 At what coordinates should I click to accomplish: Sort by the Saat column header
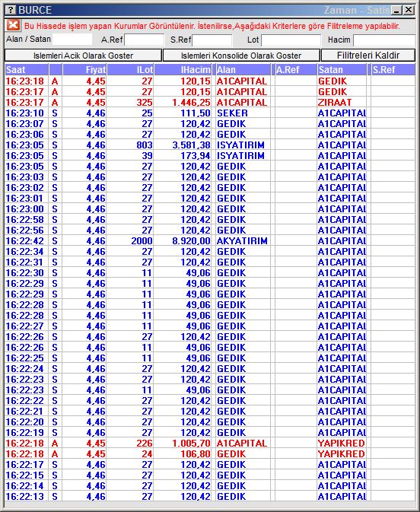(x=27, y=69)
